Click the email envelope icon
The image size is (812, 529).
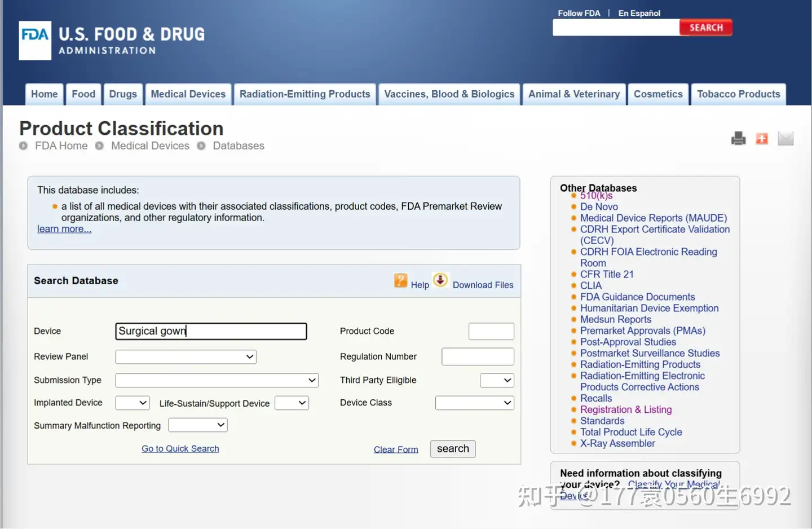785,138
